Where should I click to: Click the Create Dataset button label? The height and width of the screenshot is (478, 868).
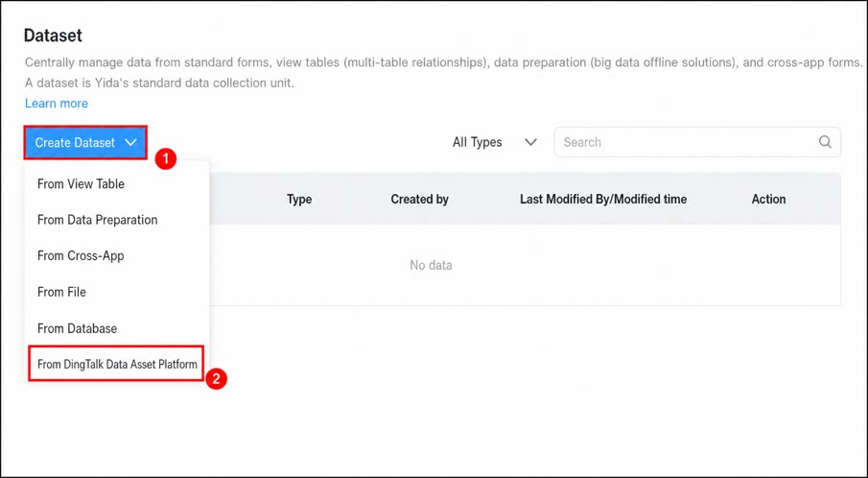[75, 142]
